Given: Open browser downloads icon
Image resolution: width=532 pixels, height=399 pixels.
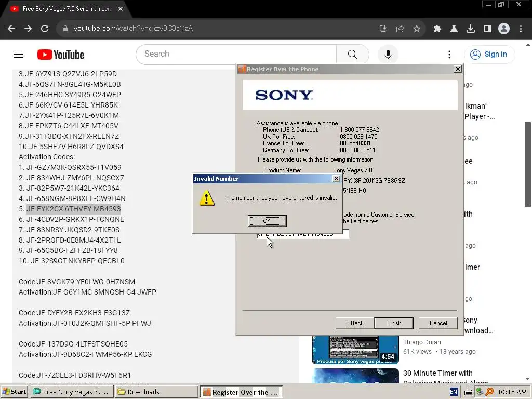Looking at the screenshot, I should tap(471, 29).
